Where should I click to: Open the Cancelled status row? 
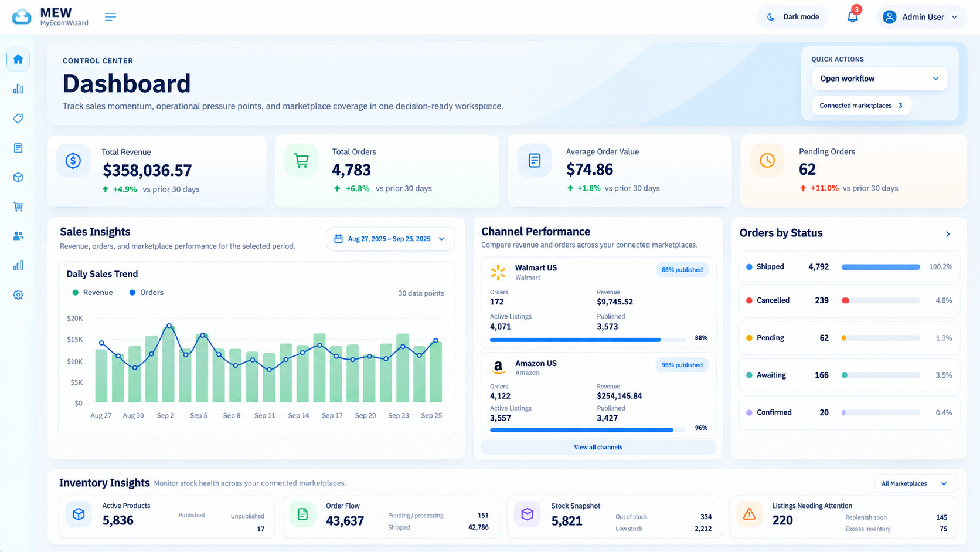click(x=849, y=300)
